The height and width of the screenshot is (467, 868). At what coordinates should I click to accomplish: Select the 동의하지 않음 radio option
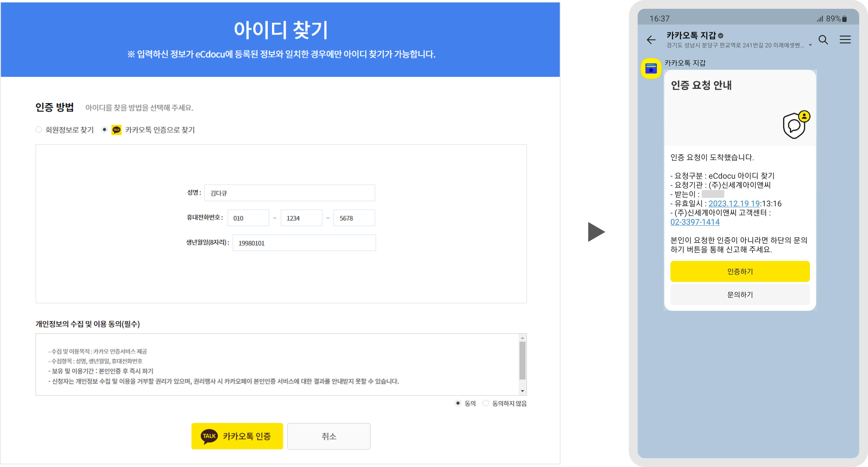pyautogui.click(x=486, y=403)
